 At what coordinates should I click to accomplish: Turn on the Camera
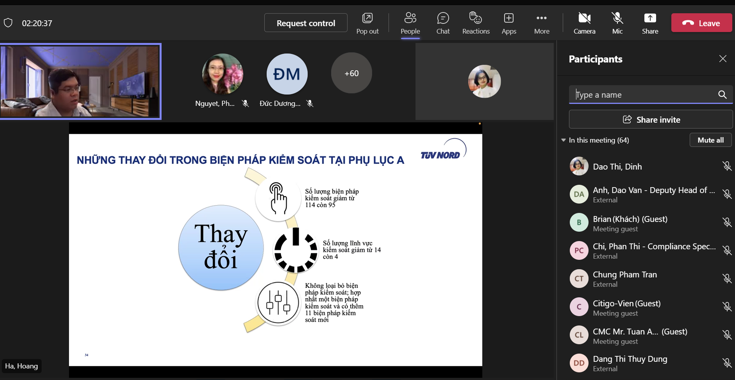(585, 23)
